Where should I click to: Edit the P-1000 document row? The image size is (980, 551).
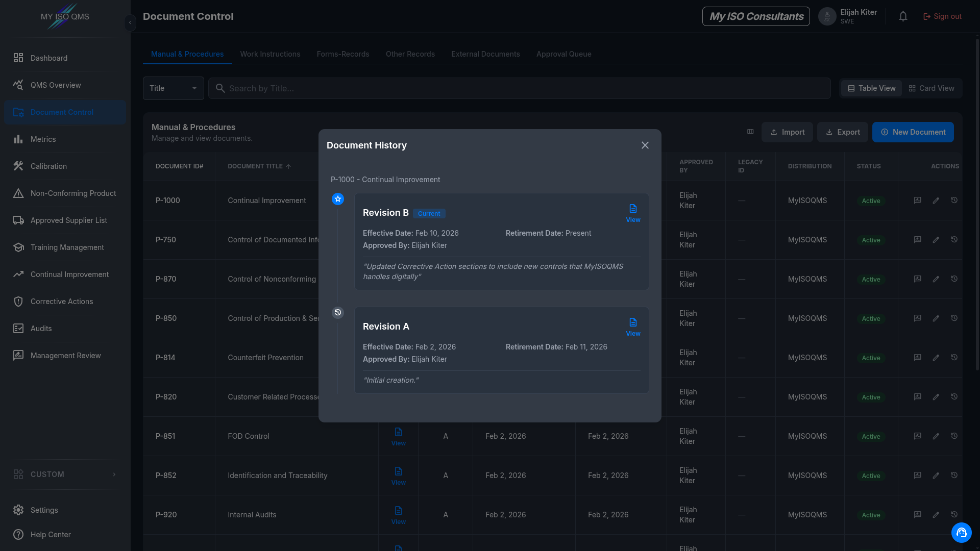(x=936, y=201)
